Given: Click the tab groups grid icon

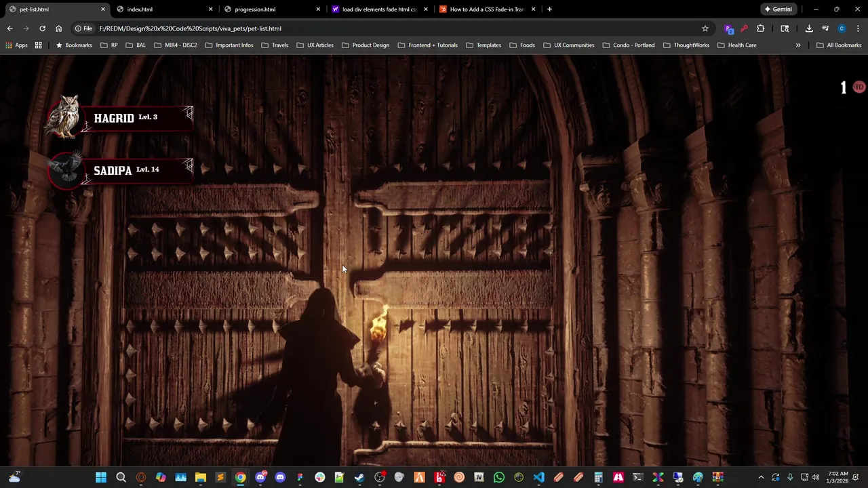Looking at the screenshot, I should point(39,45).
